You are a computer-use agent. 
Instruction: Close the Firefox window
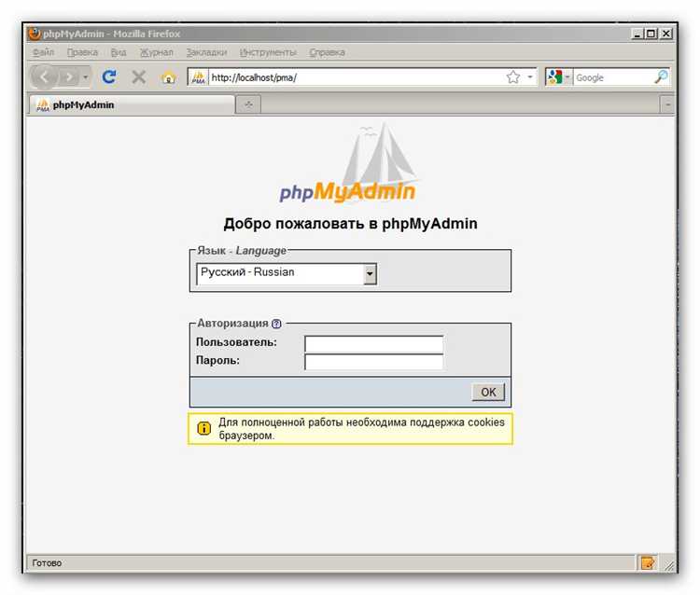pyautogui.click(x=666, y=34)
